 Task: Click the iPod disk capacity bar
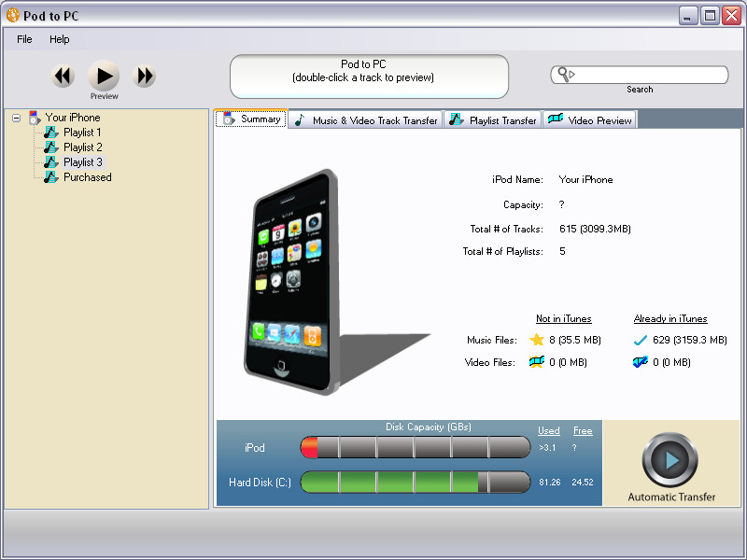[415, 448]
